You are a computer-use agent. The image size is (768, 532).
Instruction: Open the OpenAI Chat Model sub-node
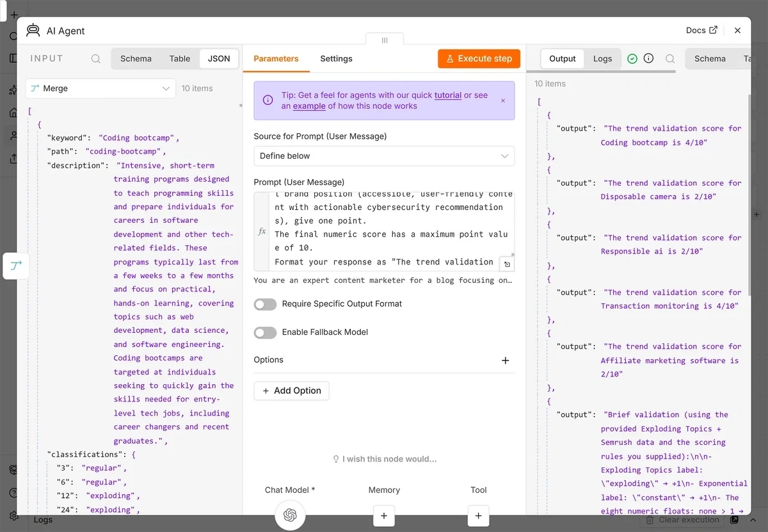click(290, 515)
